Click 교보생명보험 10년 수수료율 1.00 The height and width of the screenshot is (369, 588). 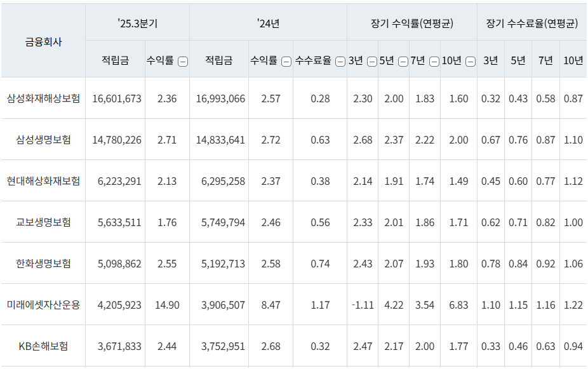pos(573,222)
